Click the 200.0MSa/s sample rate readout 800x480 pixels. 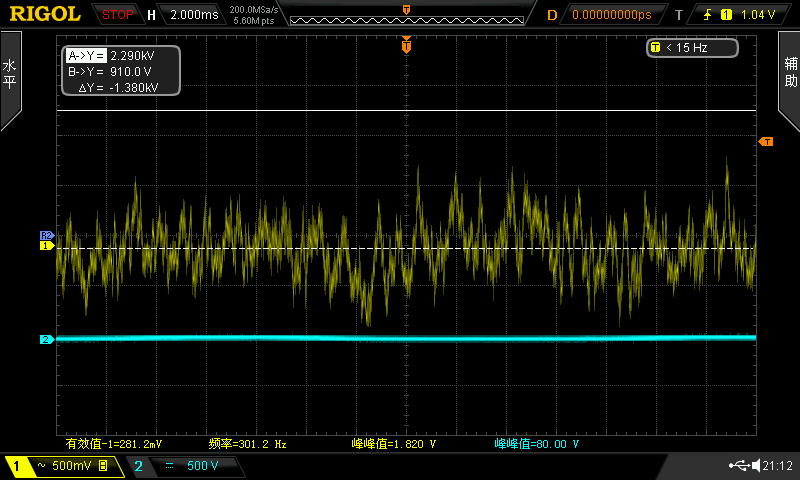tap(254, 10)
